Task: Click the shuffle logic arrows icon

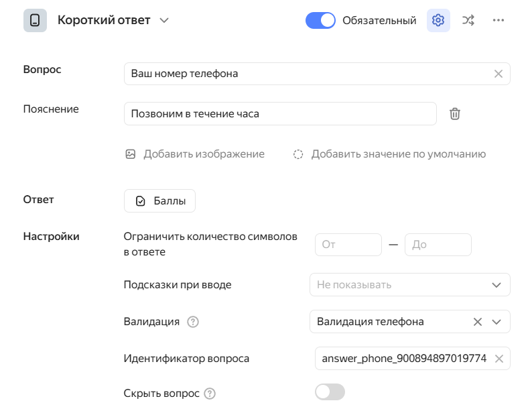Action: click(x=468, y=21)
